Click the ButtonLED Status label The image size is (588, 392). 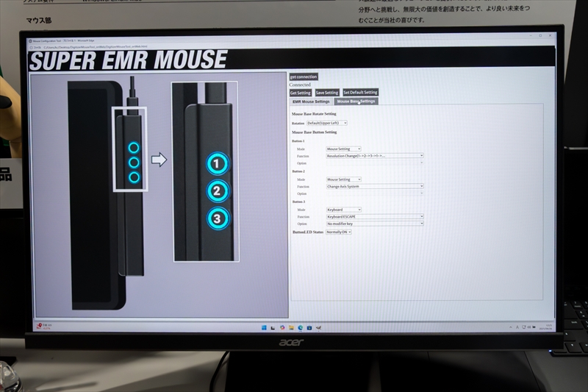point(308,232)
